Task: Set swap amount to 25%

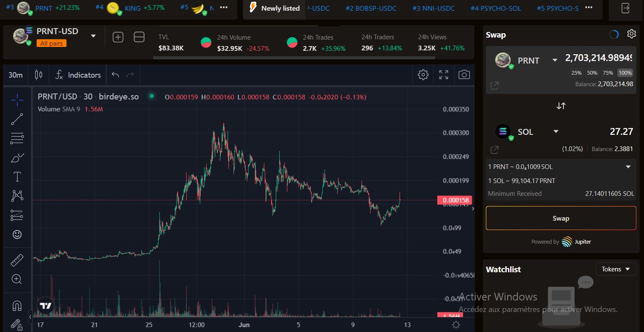Action: click(x=577, y=73)
